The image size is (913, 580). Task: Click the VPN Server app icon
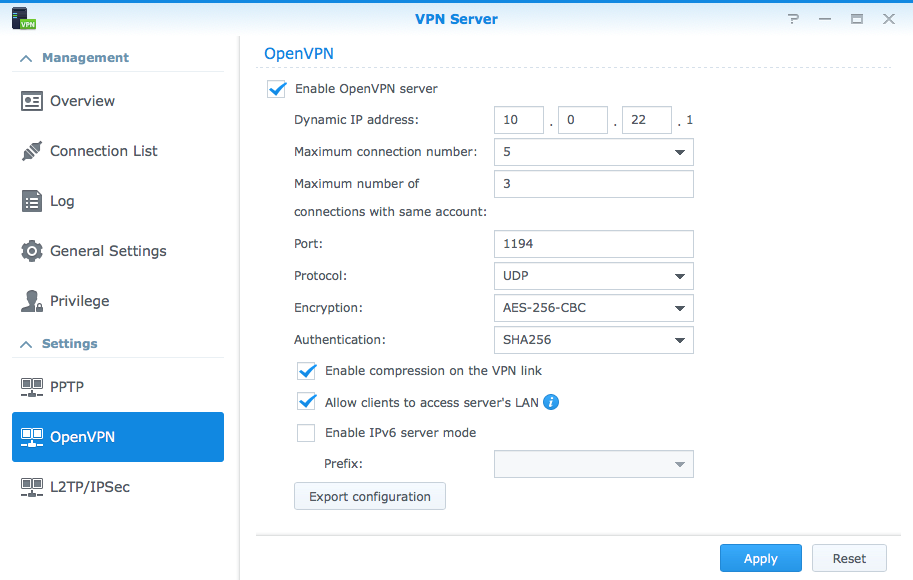(22, 17)
